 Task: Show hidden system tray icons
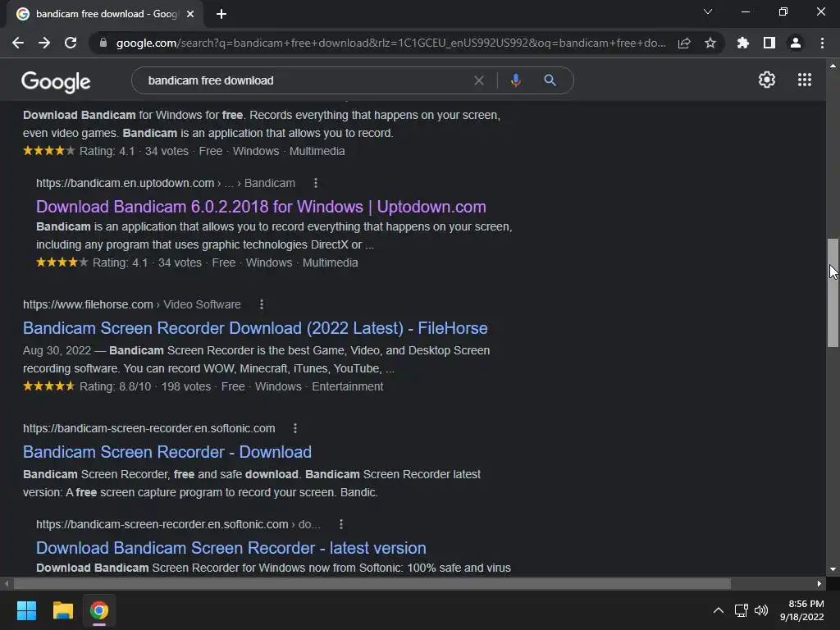coord(719,610)
